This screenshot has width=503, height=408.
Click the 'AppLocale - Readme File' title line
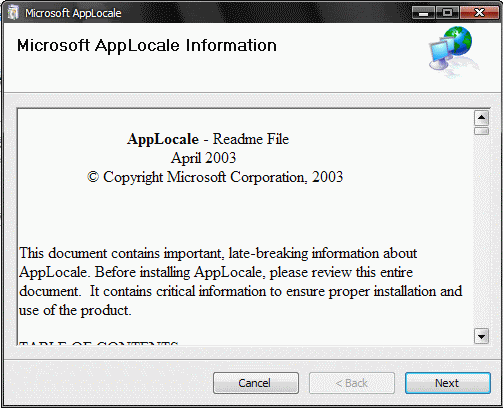pyautogui.click(x=208, y=139)
